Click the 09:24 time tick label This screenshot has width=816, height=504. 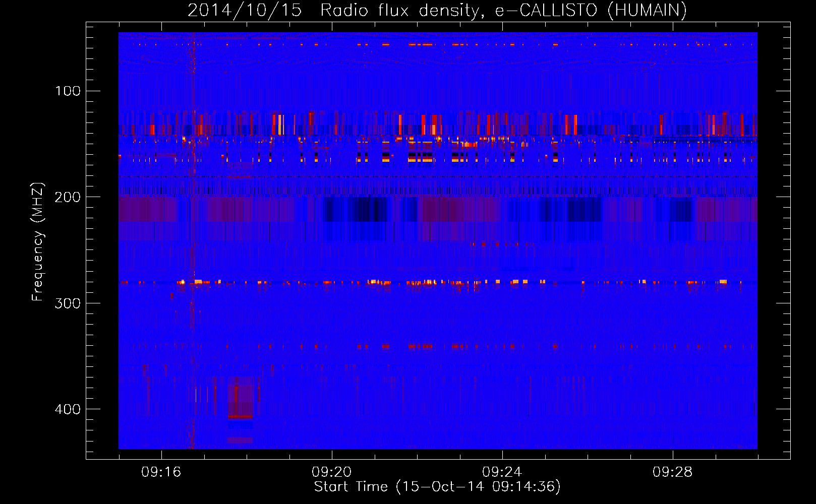pos(502,472)
